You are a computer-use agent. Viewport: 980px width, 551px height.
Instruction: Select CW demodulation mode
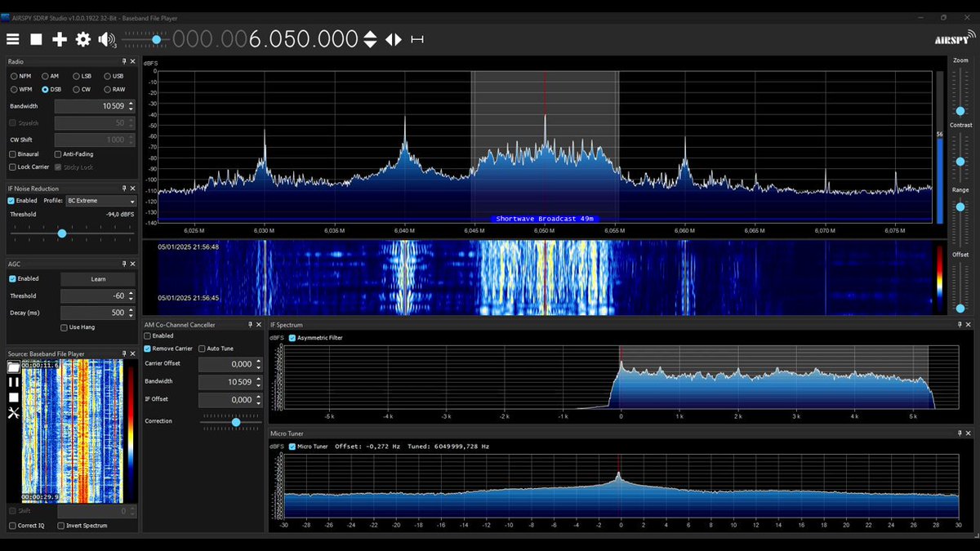82,89
